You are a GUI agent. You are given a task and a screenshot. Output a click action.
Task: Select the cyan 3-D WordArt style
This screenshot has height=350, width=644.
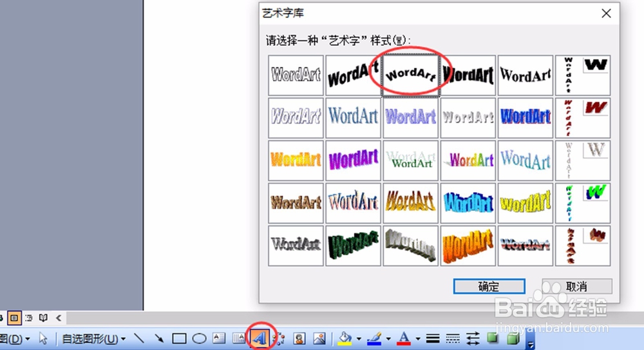pos(468,203)
